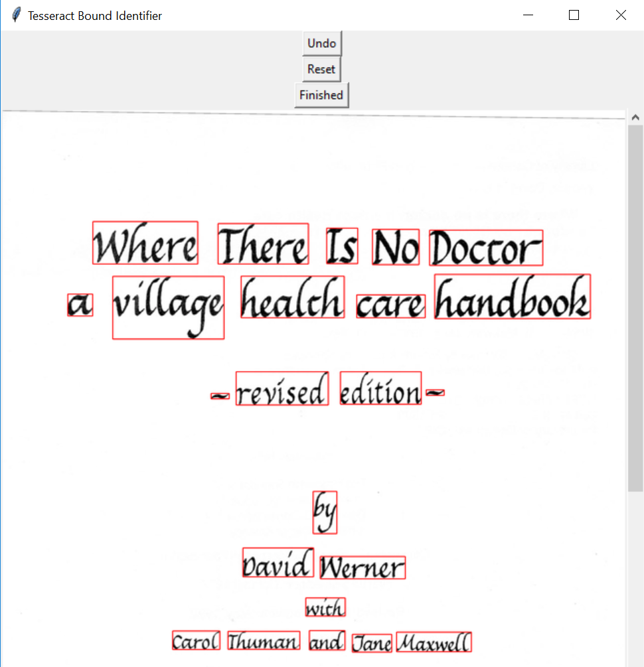
Task: Click the vertical scrollbar thumb
Action: [x=635, y=309]
